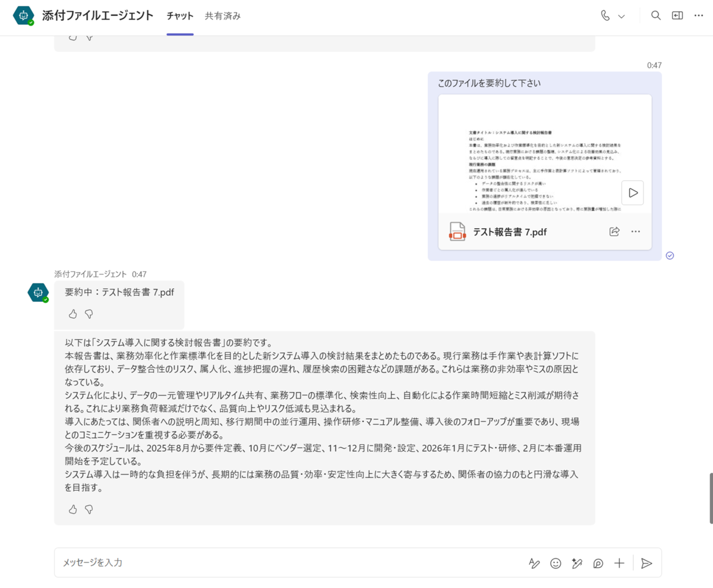Click the Loop component icon in compose
Viewport: 713px width, 588px height.
598,564
